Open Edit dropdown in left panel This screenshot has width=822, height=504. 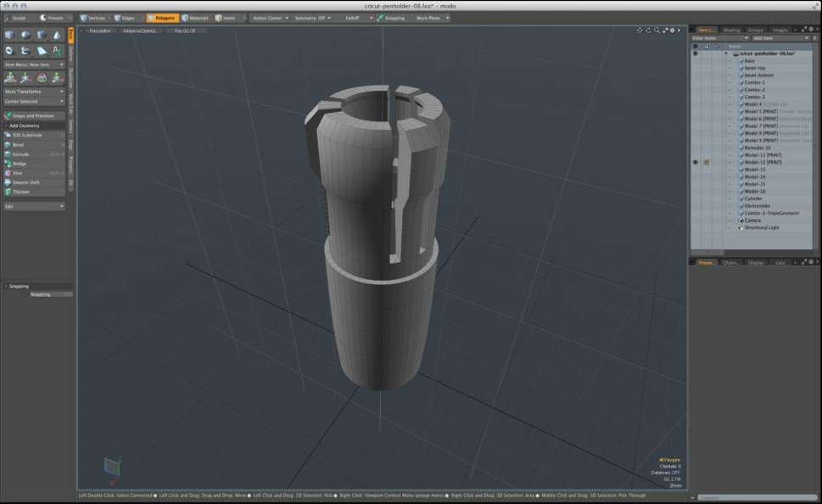[x=34, y=207]
